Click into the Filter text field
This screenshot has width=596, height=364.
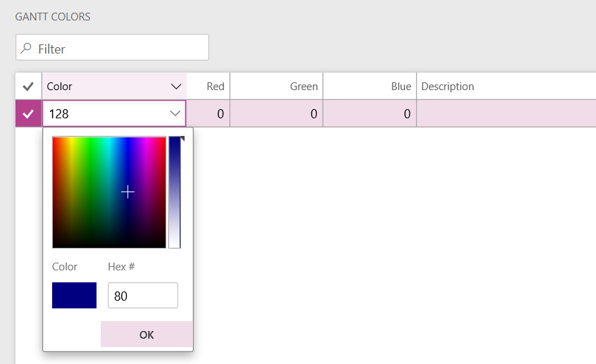click(120, 49)
